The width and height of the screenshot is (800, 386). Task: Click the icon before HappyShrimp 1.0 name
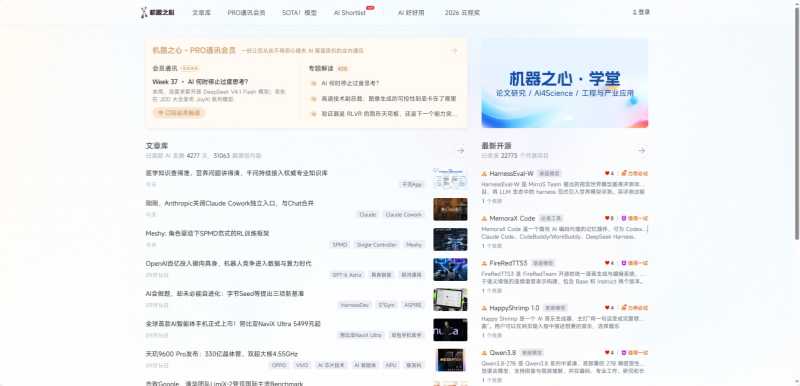484,308
